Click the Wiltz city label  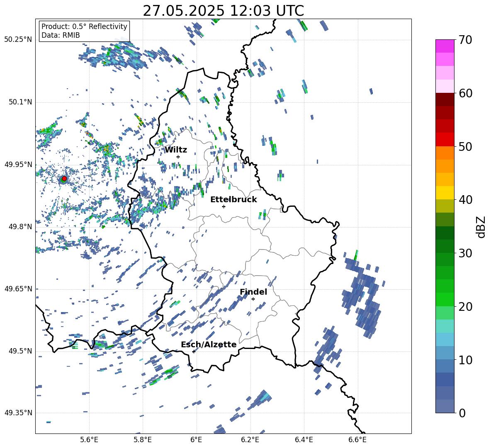tap(176, 150)
